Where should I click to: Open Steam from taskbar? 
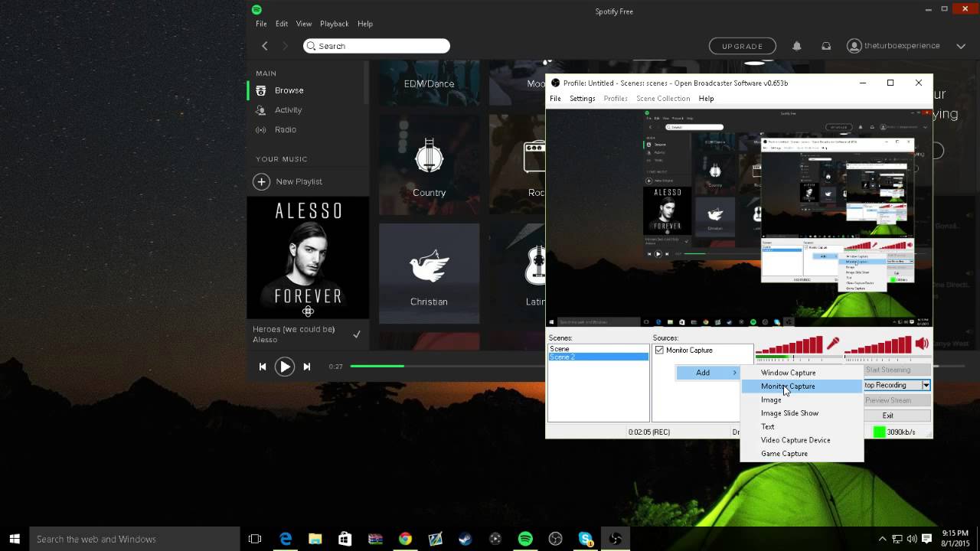pos(465,539)
